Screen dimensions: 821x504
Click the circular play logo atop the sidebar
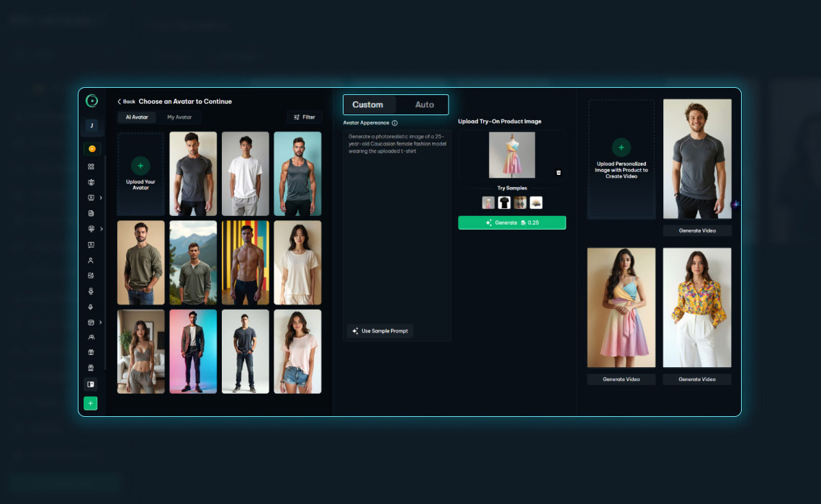(x=91, y=101)
